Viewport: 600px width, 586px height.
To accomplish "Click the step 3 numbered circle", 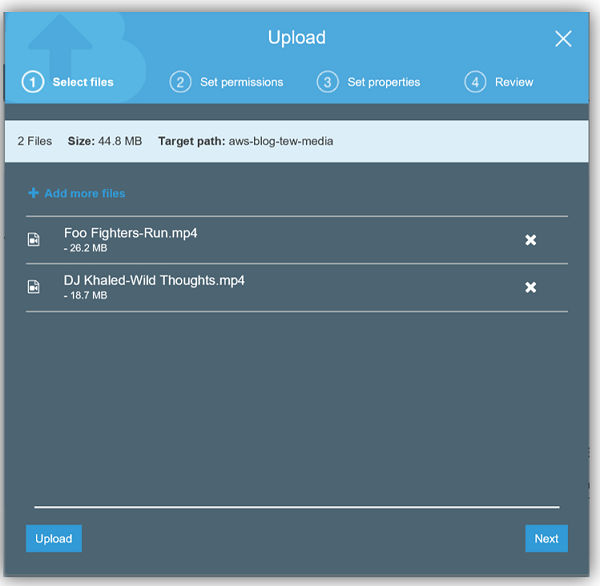I will point(327,82).
